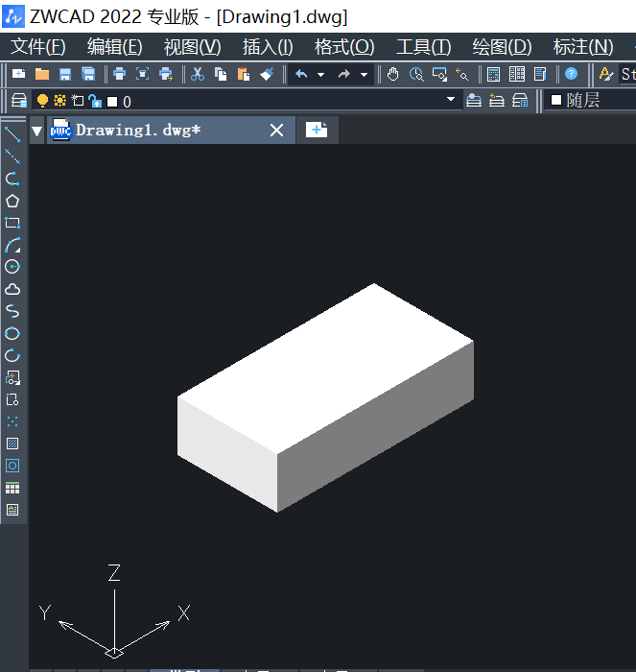Open the 文件(F) menu
Image resolution: width=636 pixels, height=672 pixels.
click(x=37, y=47)
